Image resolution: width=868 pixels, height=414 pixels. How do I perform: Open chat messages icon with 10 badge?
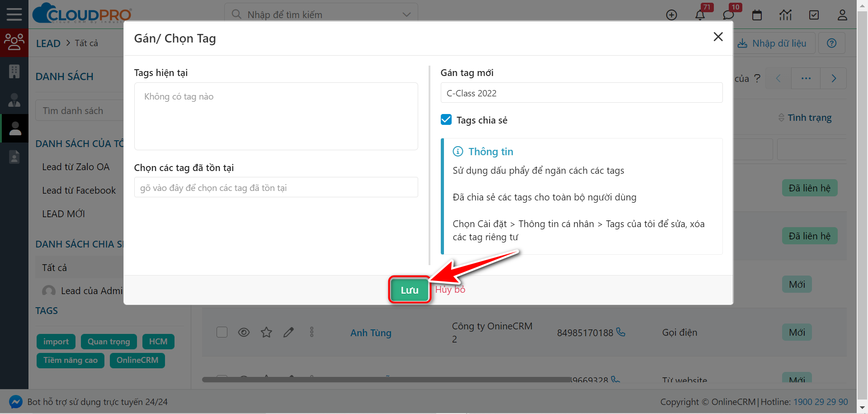pyautogui.click(x=728, y=15)
